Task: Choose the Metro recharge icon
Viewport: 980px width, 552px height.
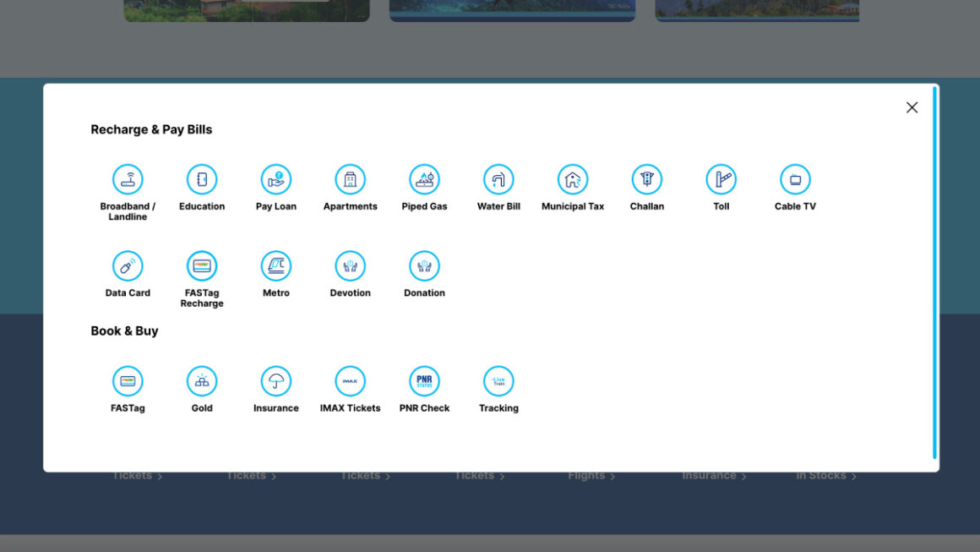Action: [x=276, y=266]
